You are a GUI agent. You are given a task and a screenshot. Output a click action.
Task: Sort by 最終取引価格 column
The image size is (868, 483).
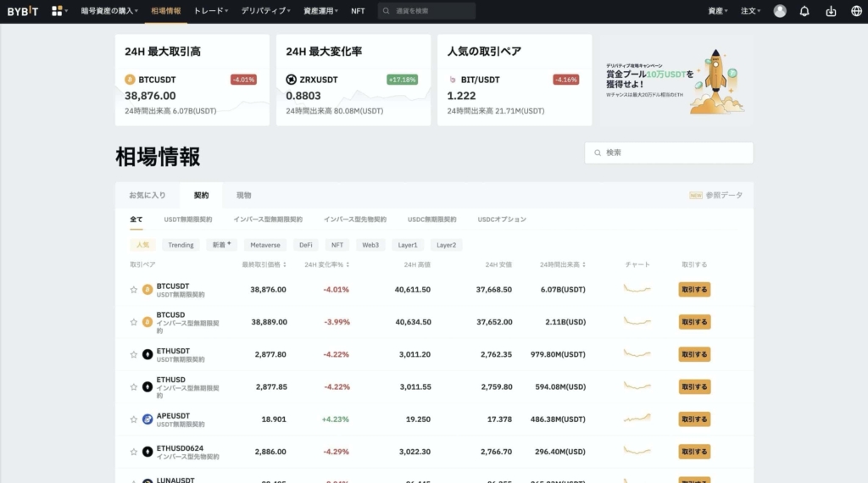click(x=264, y=265)
